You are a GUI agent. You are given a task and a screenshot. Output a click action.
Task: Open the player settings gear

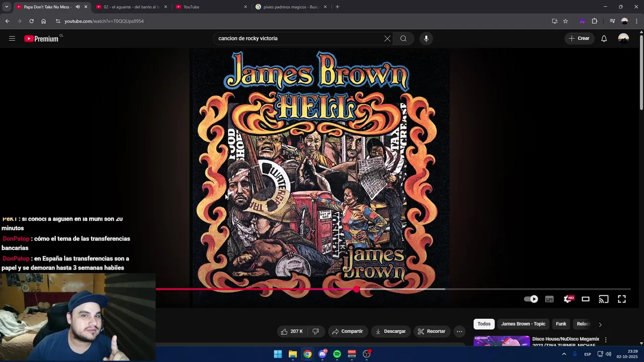[568, 299]
